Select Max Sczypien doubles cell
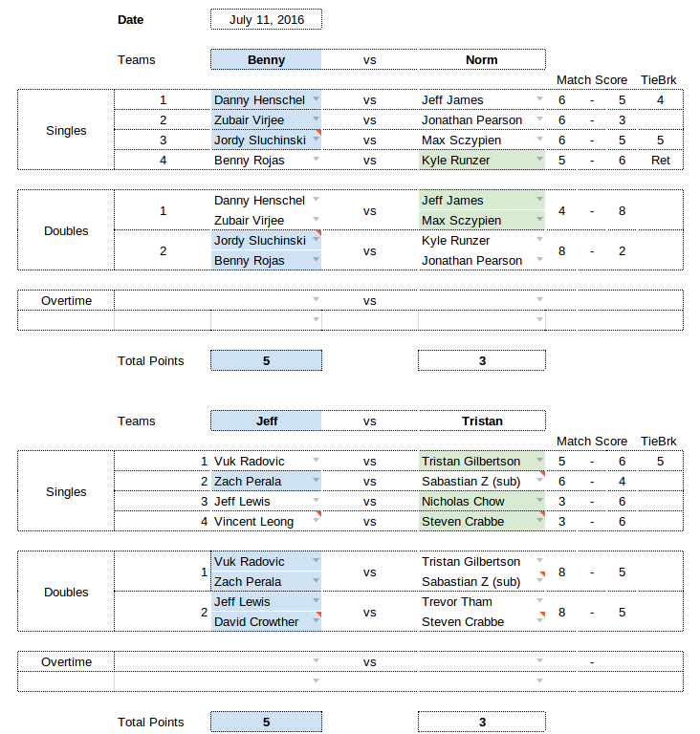This screenshot has width=700, height=734. click(x=482, y=221)
